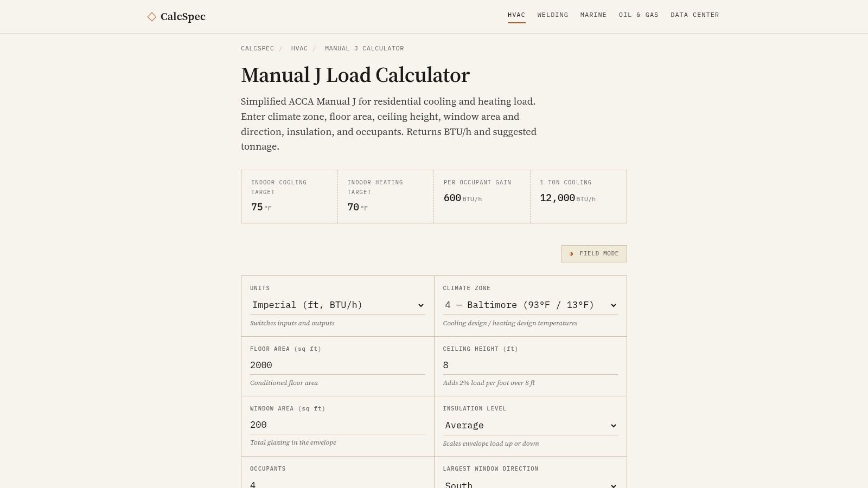The width and height of the screenshot is (868, 488).
Task: Click 'Scales envelope load up or down' hint
Action: click(491, 444)
